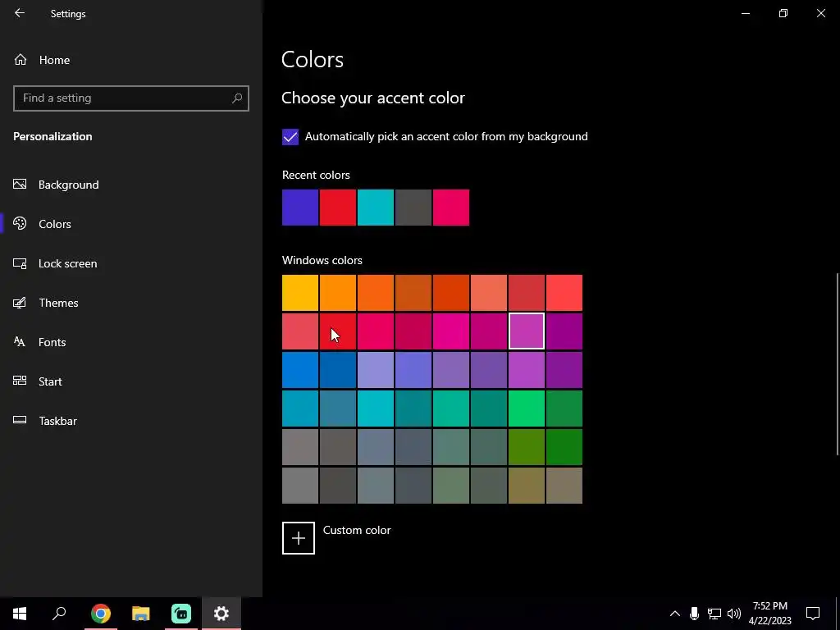The height and width of the screenshot is (630, 840).
Task: Select the red swatch under the cursor
Action: pyautogui.click(x=338, y=331)
